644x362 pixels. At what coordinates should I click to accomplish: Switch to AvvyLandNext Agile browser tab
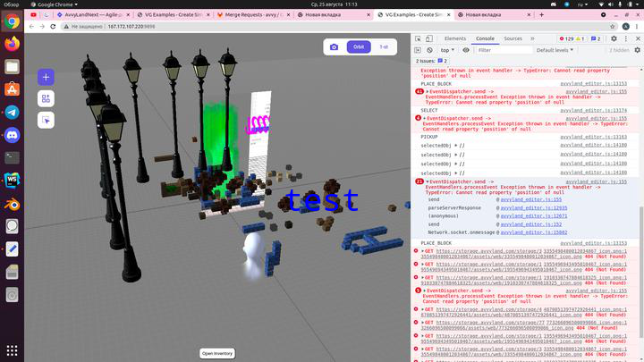pyautogui.click(x=93, y=14)
